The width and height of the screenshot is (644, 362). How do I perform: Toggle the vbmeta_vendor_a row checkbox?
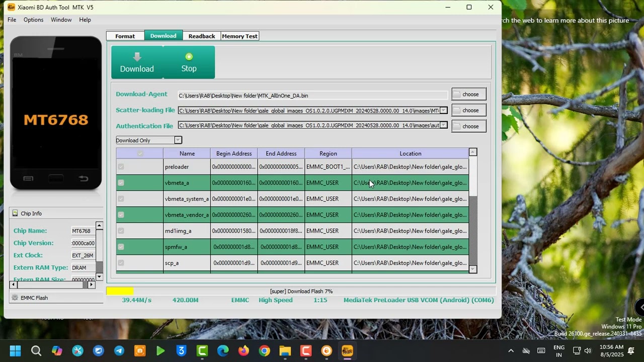point(121,215)
